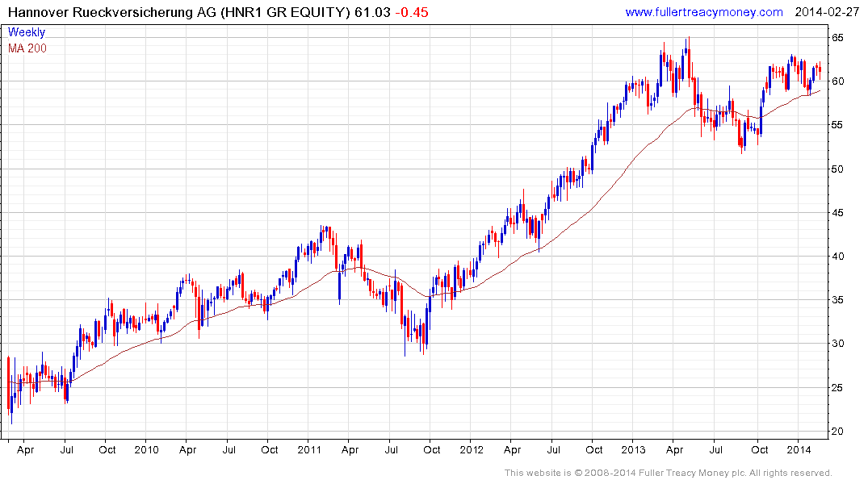Click the 2014 time axis label

pos(799,449)
